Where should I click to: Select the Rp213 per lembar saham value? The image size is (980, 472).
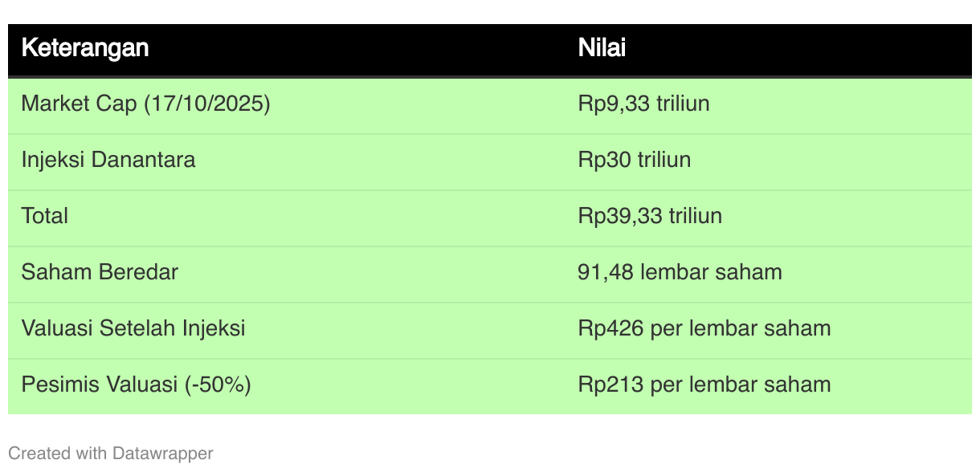pos(704,385)
